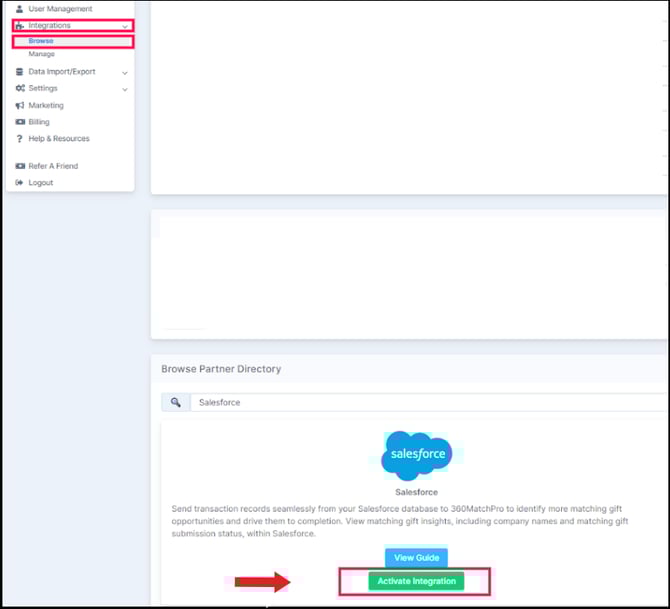Screen dimensions: 670x609
Task: Log out via the Logout item
Action: [41, 182]
